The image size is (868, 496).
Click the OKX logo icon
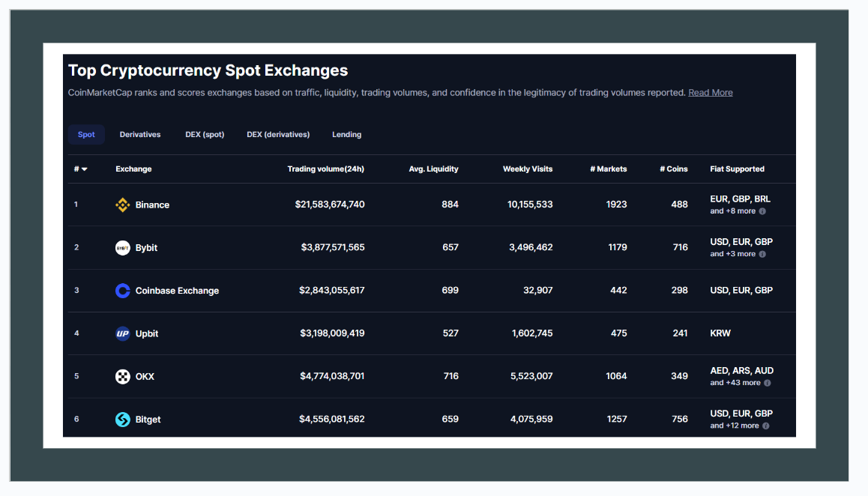(x=122, y=376)
